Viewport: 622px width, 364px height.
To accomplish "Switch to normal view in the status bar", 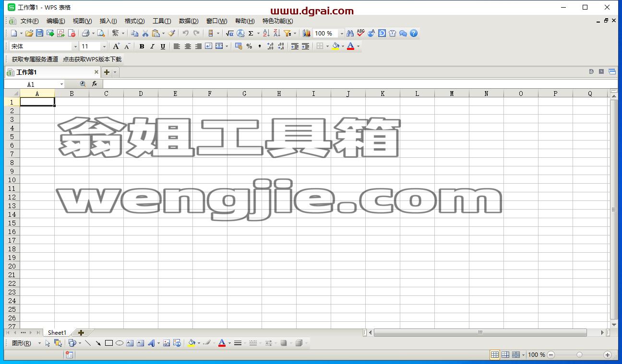I will [494, 355].
